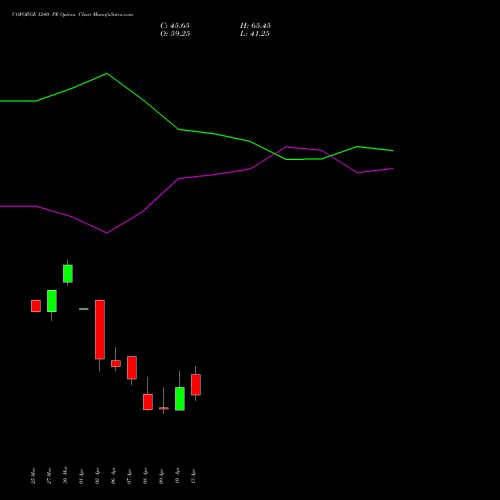Screen dimensions: 500x500
Task: Click the 01 Apr date label
Action: pyautogui.click(x=81, y=476)
